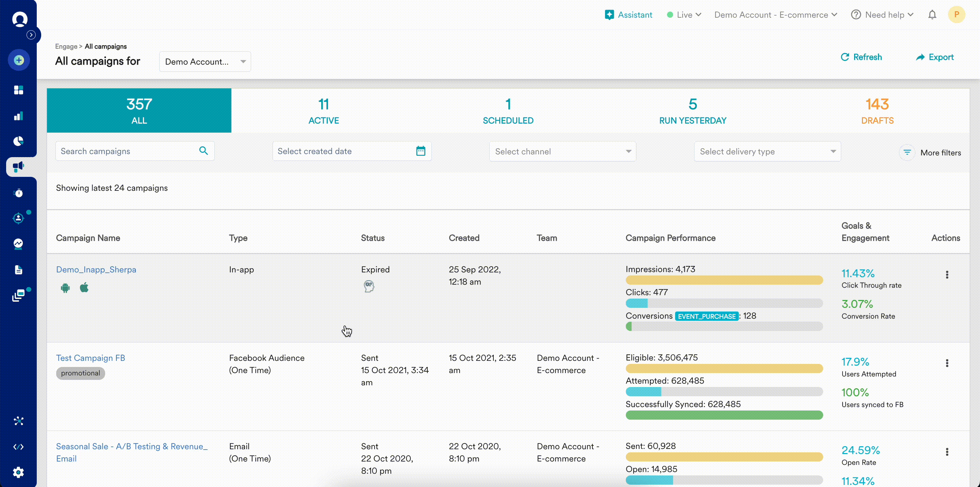Open the Live environment dropdown
The height and width of the screenshot is (487, 980).
point(684,15)
